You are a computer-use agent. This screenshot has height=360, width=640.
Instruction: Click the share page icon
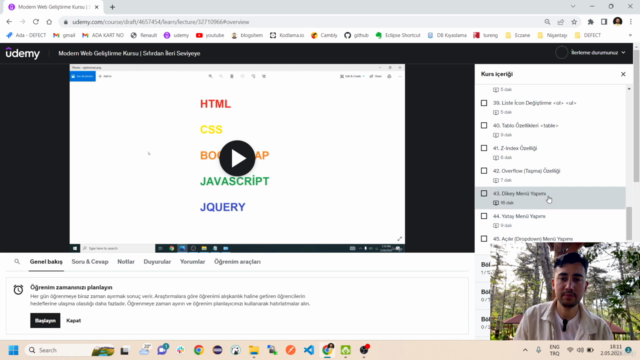(560, 22)
